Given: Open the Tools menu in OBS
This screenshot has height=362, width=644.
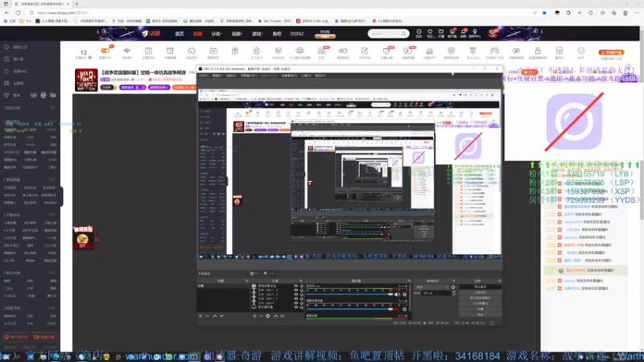Looking at the screenshot, I should point(306,76).
